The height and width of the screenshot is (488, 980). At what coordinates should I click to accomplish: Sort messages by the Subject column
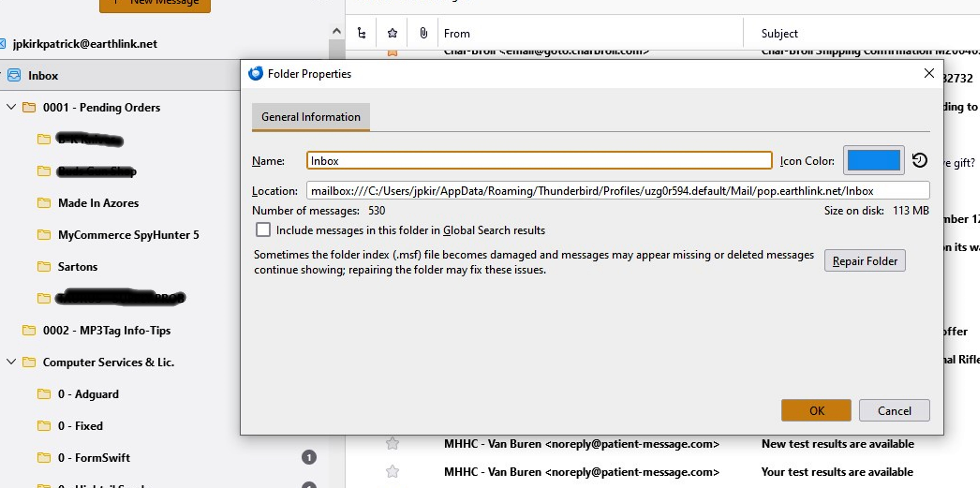click(779, 34)
